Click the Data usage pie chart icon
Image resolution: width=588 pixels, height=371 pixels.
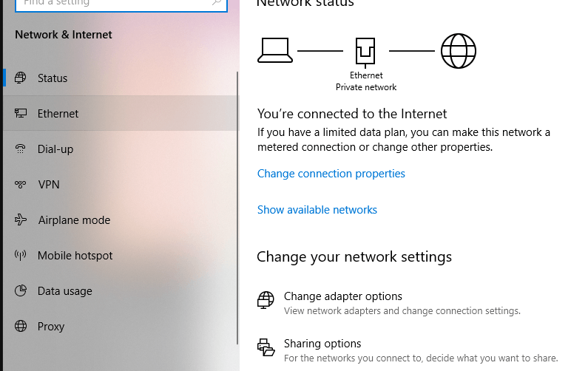pyautogui.click(x=21, y=290)
